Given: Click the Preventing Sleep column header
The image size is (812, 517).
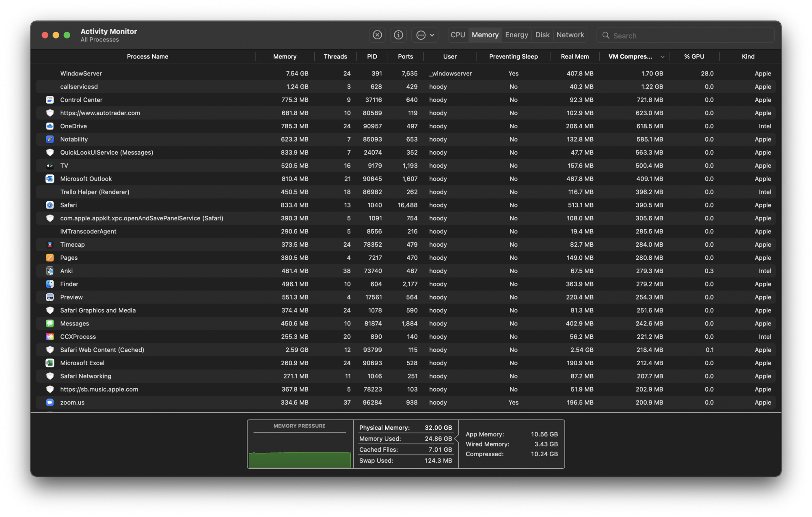Looking at the screenshot, I should click(513, 57).
